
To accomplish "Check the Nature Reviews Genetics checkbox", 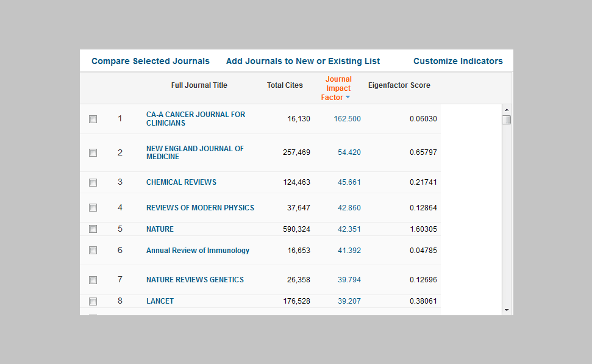I will [x=93, y=280].
